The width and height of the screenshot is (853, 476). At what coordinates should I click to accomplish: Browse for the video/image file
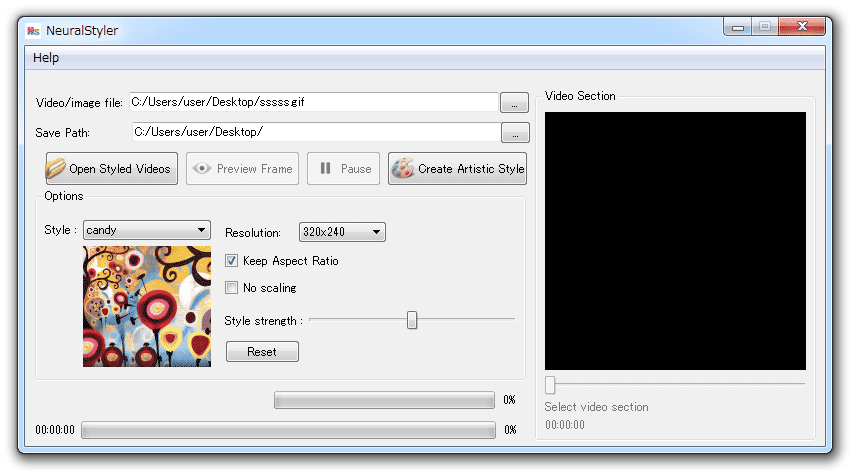click(514, 103)
